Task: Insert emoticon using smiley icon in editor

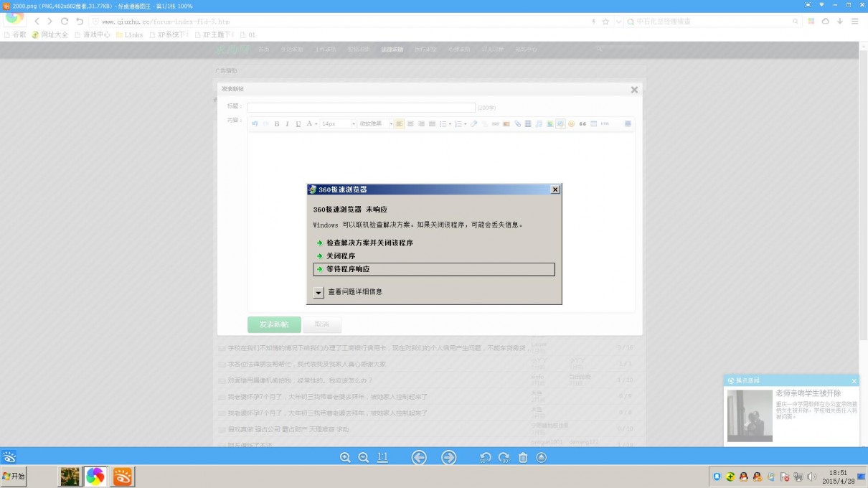Action: coord(572,124)
